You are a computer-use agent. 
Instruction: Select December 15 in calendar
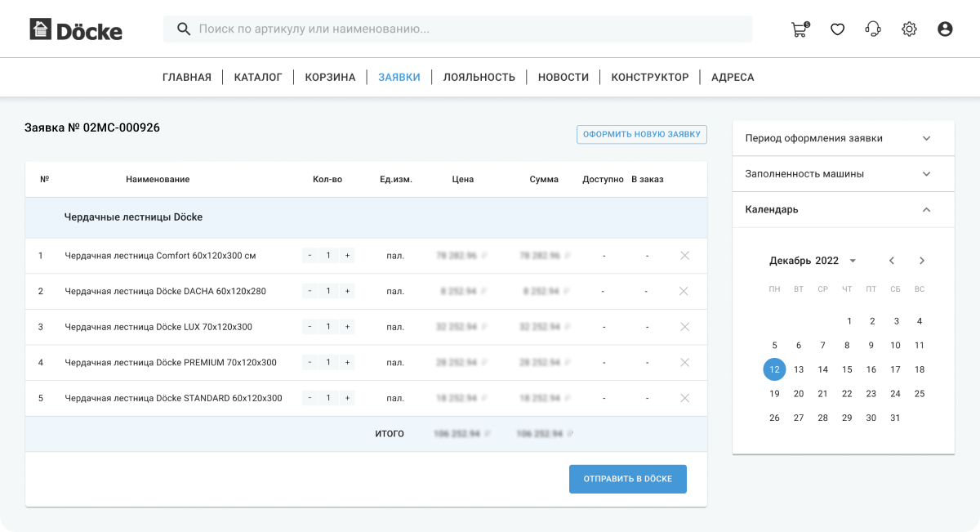coord(847,369)
